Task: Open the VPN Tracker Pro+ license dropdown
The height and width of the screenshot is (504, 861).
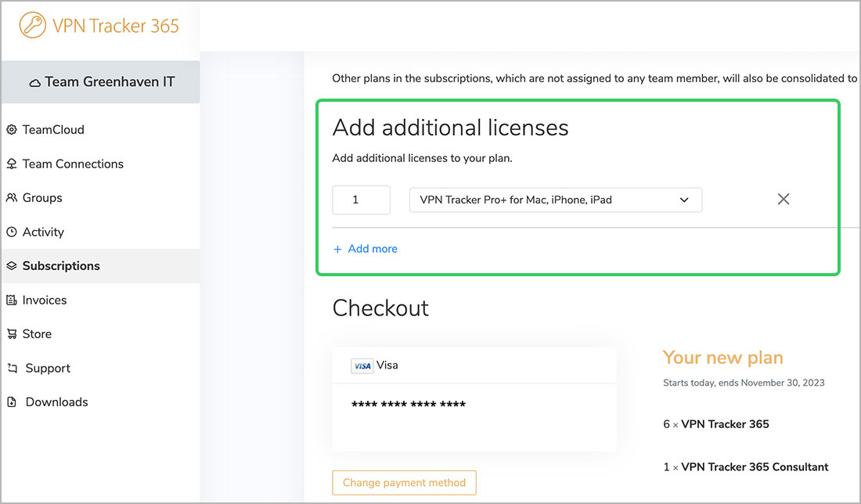Action: pos(555,200)
